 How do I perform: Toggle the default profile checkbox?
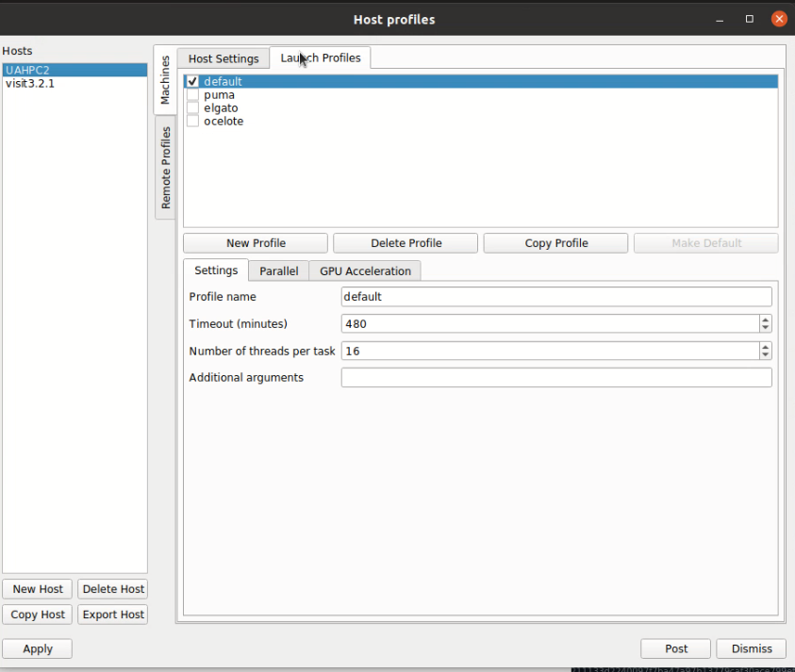pos(192,81)
